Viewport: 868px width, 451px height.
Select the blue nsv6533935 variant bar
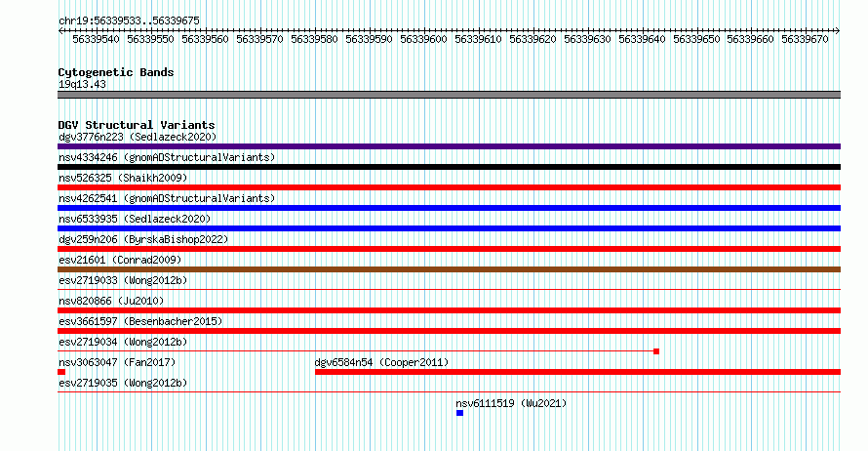[449, 228]
